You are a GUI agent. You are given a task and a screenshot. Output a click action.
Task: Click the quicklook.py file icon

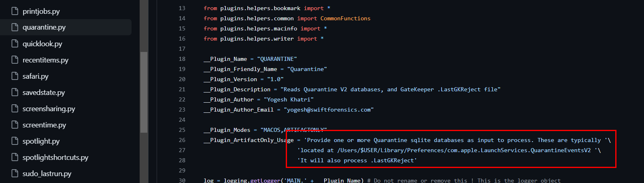(x=15, y=43)
